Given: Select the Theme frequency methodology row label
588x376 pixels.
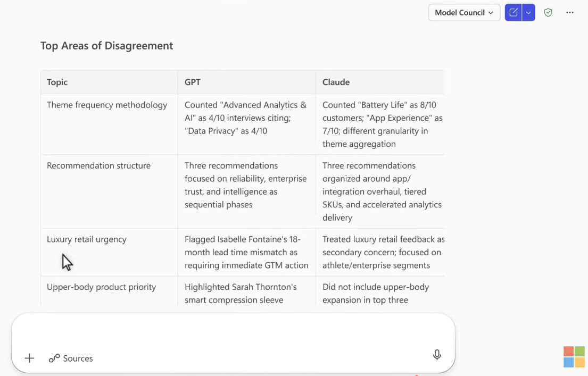Looking at the screenshot, I should [107, 105].
